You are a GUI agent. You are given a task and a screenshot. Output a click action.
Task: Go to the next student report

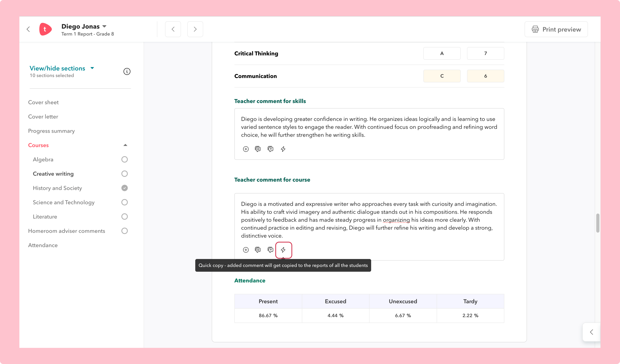[x=195, y=29]
